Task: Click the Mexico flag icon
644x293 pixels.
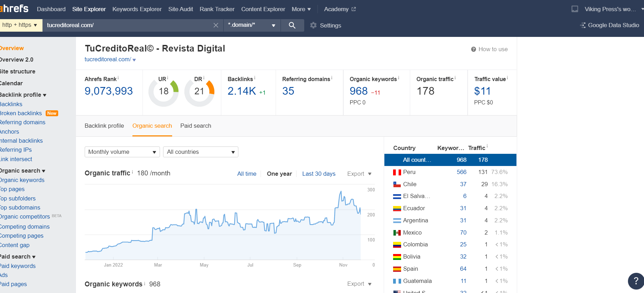Action: pyautogui.click(x=397, y=233)
